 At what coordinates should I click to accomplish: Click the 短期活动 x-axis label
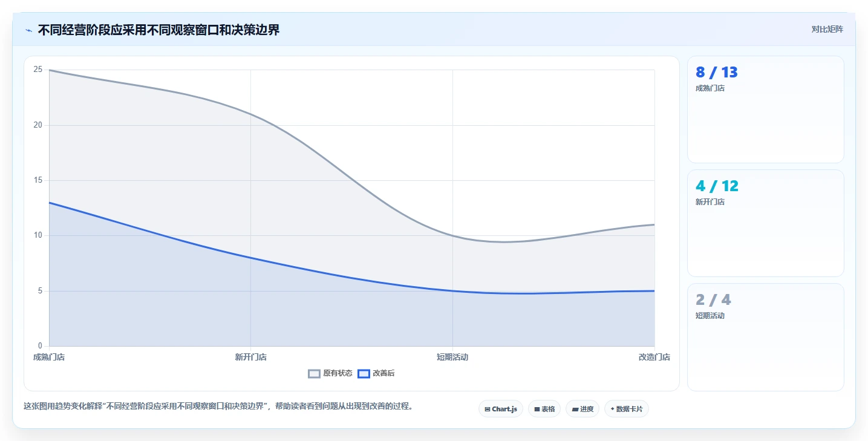point(452,357)
